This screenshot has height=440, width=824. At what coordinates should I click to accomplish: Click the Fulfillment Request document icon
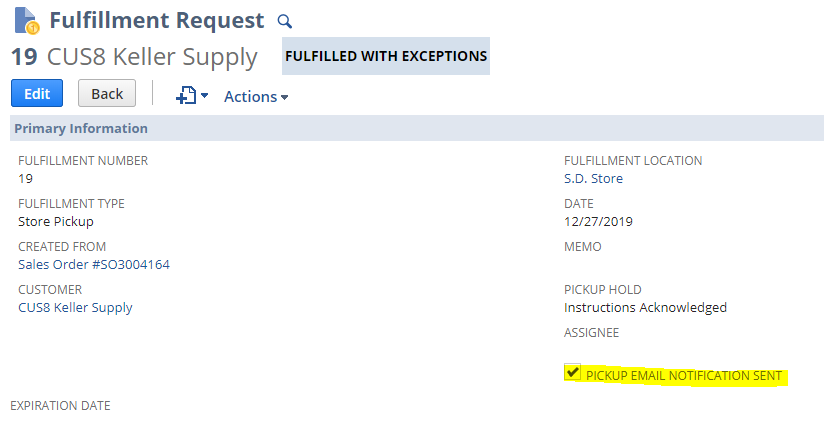pos(26,21)
